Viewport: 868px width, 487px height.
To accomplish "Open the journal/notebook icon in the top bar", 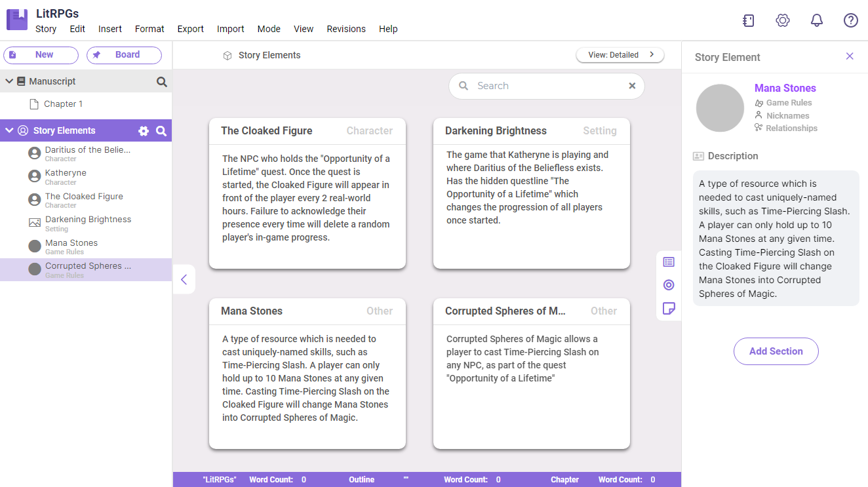I will 748,20.
